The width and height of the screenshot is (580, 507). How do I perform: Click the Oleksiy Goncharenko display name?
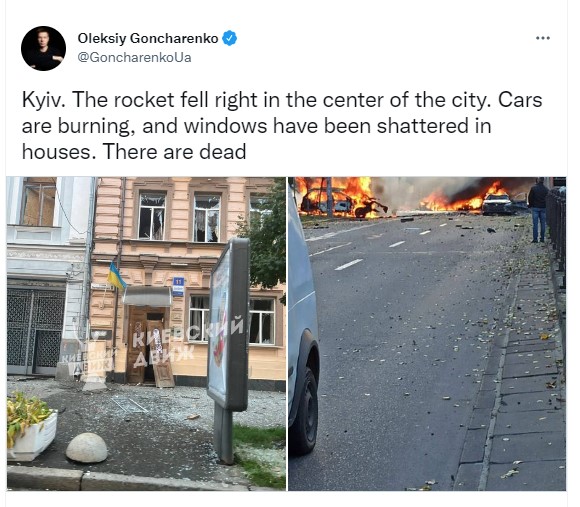[148, 38]
